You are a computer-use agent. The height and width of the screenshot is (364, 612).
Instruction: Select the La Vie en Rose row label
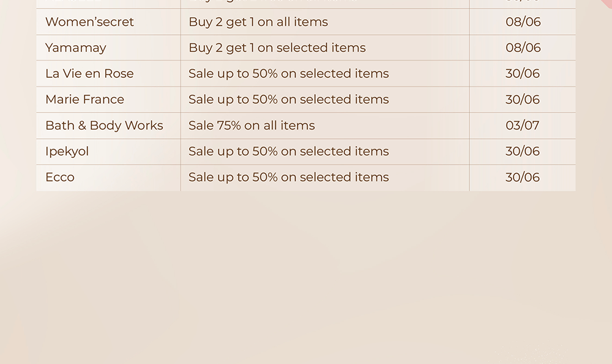[x=89, y=73]
